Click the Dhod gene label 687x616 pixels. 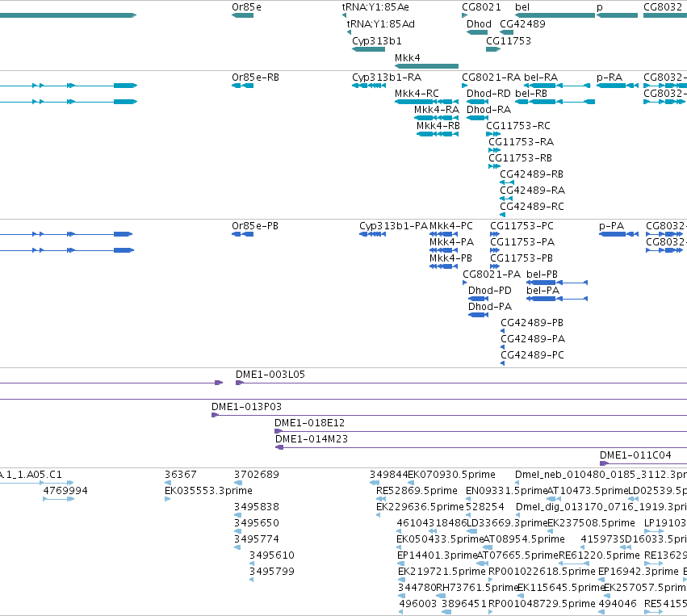(x=479, y=23)
